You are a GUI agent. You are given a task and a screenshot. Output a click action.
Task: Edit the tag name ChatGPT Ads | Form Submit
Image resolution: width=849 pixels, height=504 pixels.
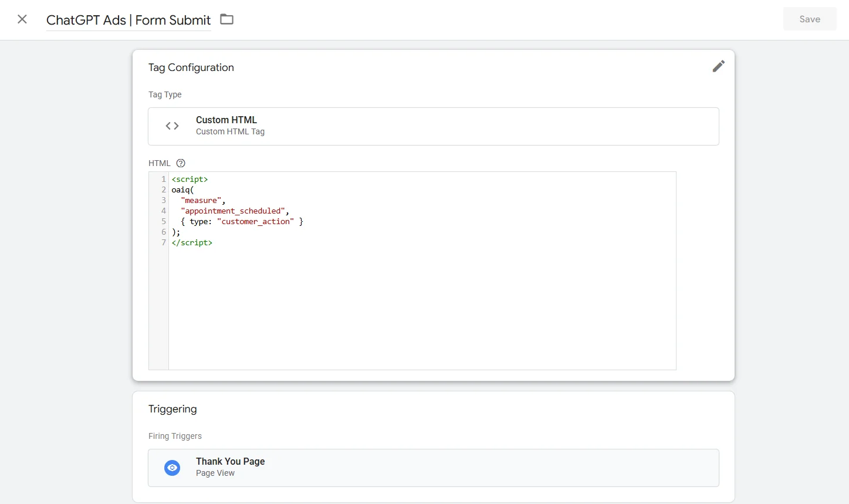(x=128, y=20)
